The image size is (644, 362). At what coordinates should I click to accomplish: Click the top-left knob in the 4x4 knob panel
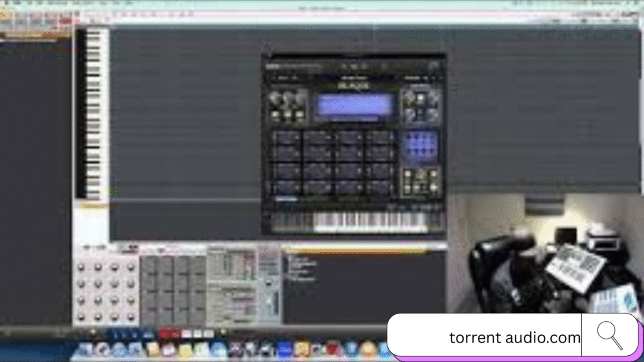point(82,268)
